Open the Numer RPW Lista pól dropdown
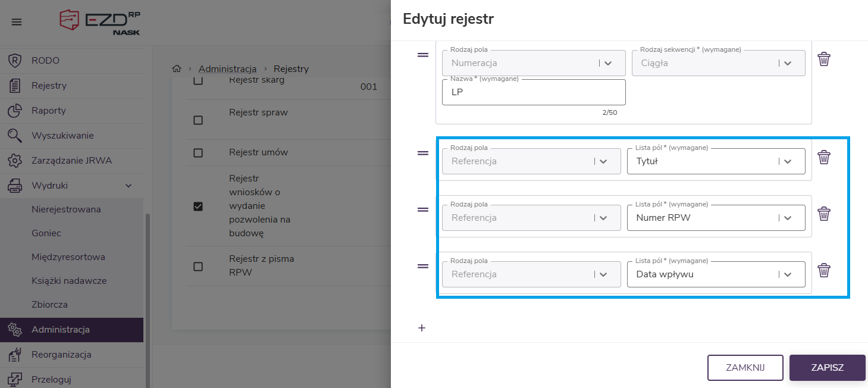Image resolution: width=868 pixels, height=388 pixels. pos(716,218)
